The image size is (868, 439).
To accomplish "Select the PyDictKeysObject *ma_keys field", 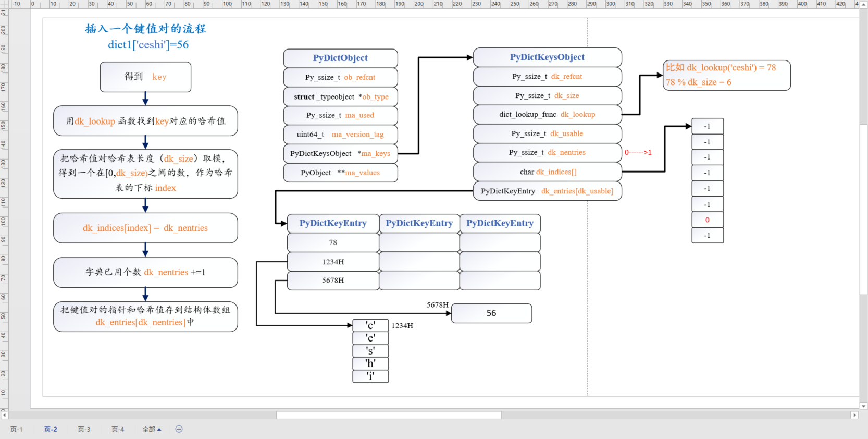I will [x=340, y=153].
